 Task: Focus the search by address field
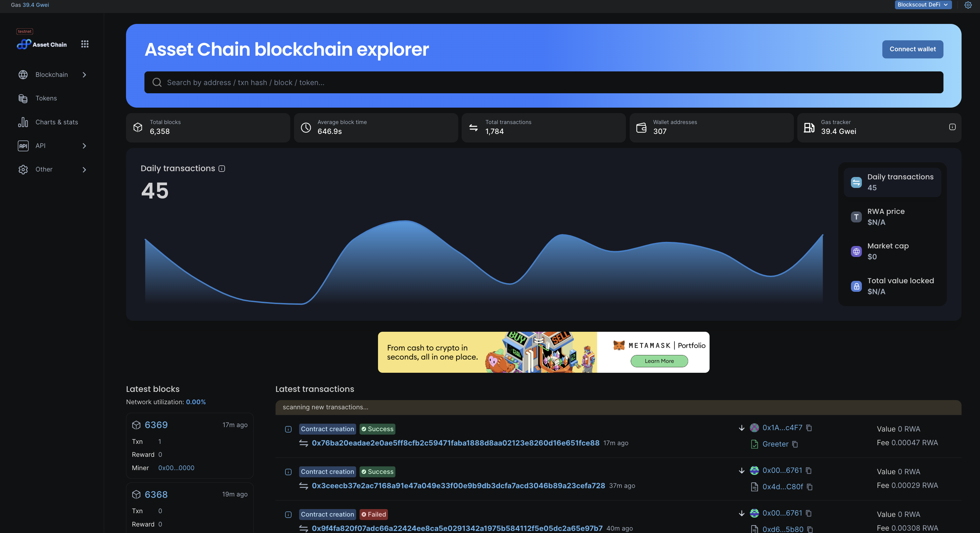543,82
